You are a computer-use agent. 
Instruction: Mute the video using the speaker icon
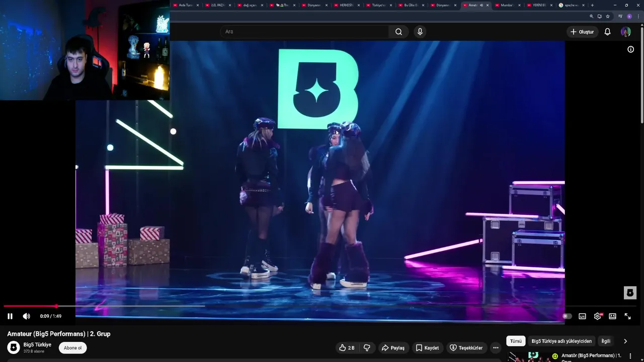(x=26, y=316)
